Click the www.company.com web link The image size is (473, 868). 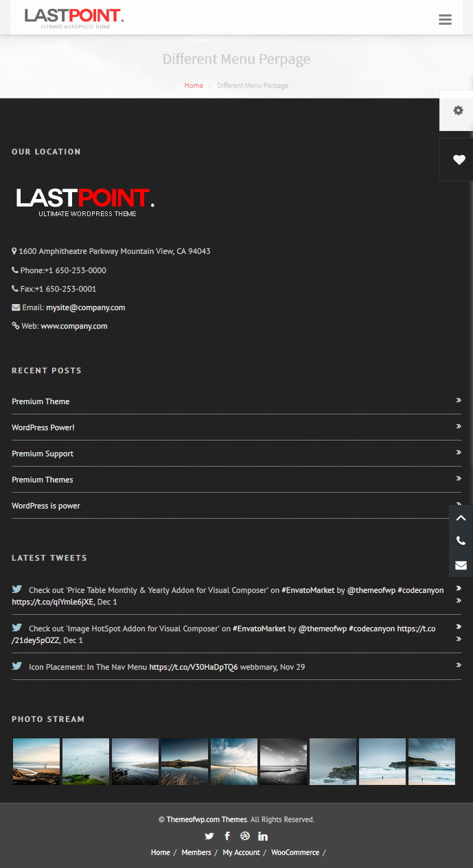pos(74,326)
